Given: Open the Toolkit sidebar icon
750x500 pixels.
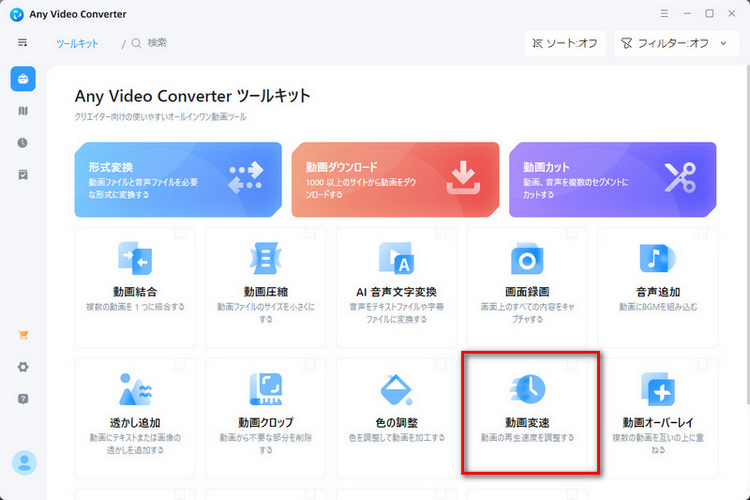Looking at the screenshot, I should 23,79.
